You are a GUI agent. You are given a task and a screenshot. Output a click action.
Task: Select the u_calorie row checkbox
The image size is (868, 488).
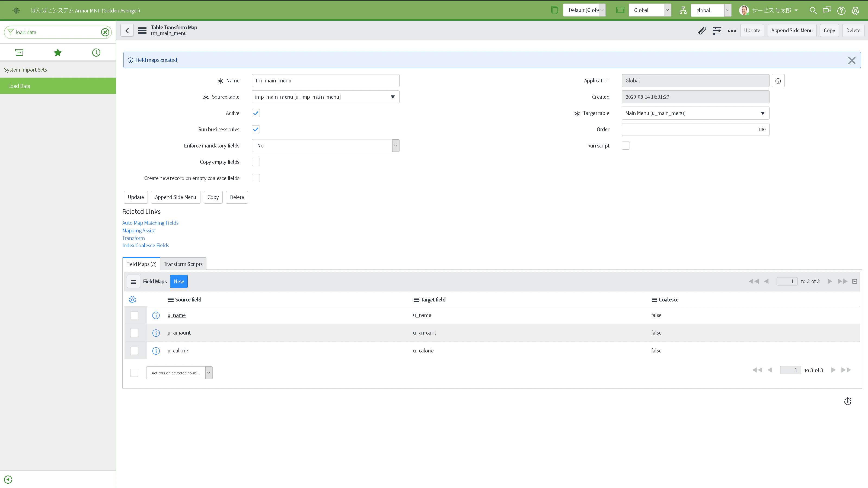(x=134, y=351)
